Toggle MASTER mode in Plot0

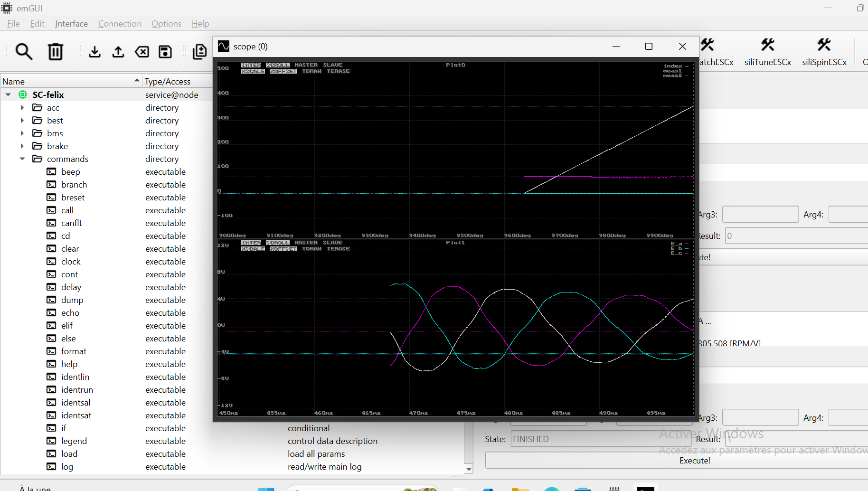(x=306, y=65)
